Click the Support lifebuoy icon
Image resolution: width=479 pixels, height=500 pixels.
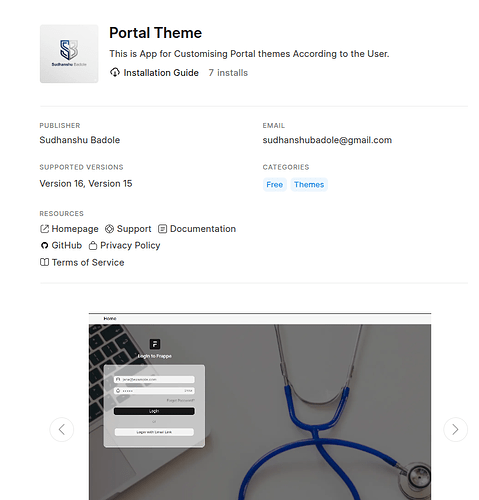(109, 229)
